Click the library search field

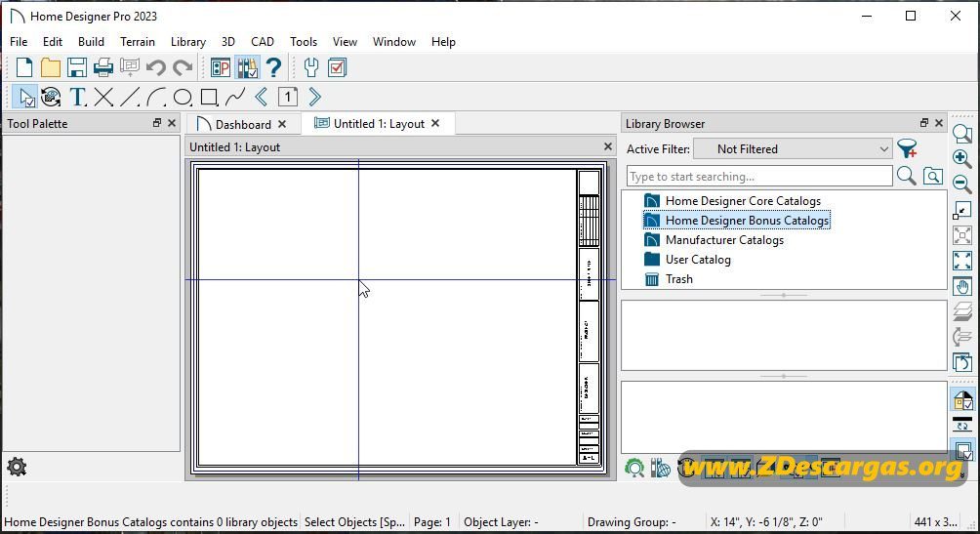759,177
